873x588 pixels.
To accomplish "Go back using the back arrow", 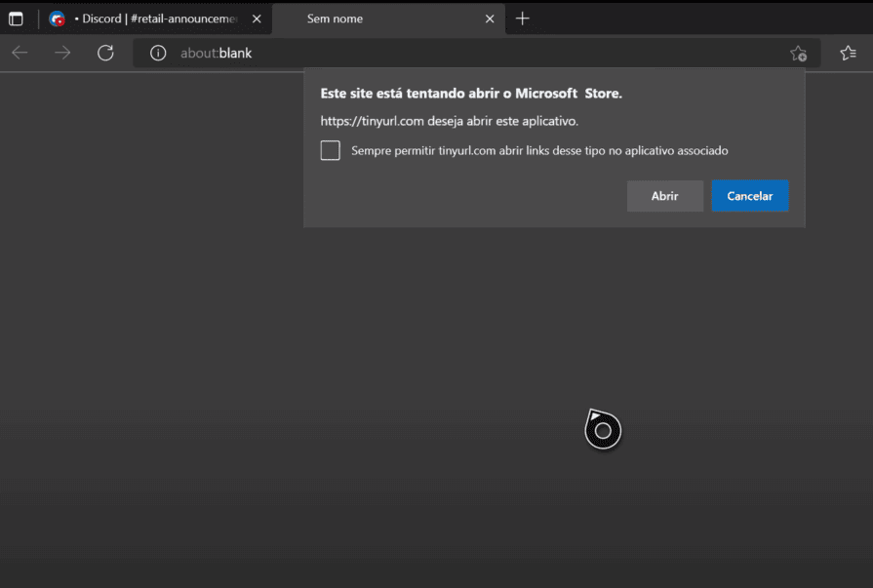I will coord(20,53).
